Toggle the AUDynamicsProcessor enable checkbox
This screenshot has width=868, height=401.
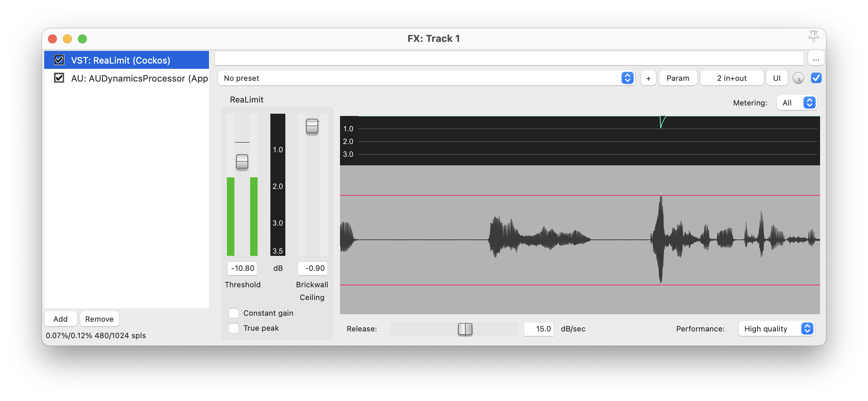tap(59, 78)
